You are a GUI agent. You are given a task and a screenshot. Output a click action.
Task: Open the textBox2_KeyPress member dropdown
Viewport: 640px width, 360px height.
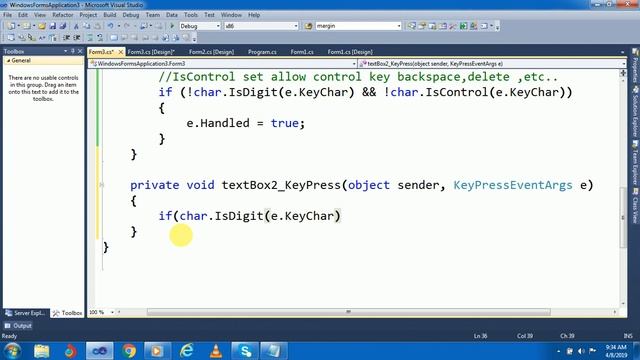(x=623, y=64)
